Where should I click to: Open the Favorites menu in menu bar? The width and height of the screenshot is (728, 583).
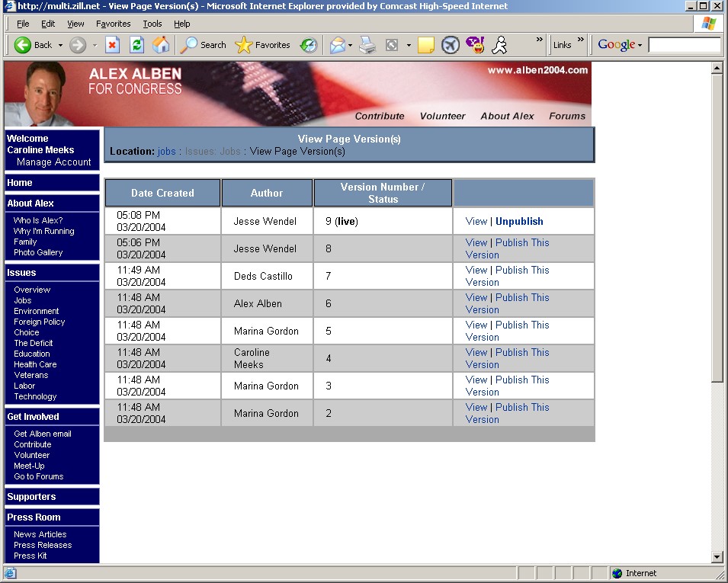[113, 24]
